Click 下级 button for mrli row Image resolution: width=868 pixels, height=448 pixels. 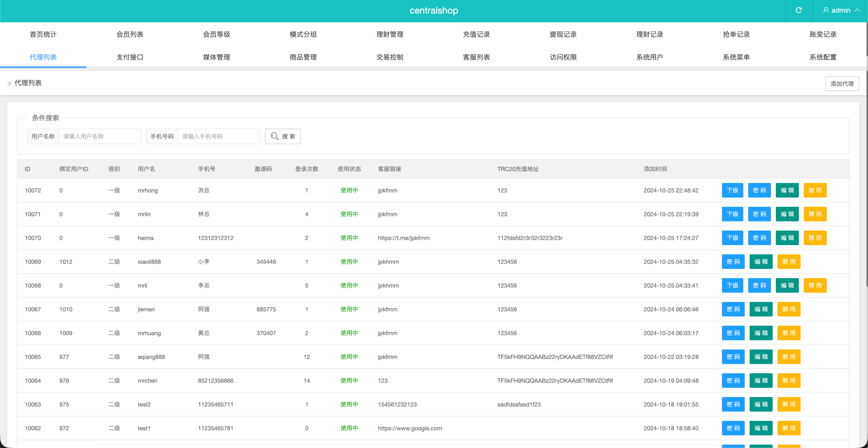click(x=732, y=285)
